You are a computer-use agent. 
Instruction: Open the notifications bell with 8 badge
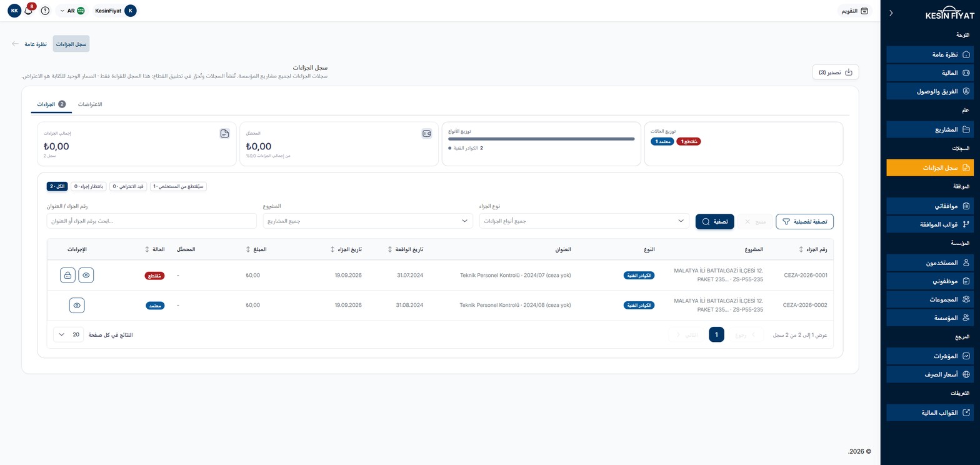28,11
